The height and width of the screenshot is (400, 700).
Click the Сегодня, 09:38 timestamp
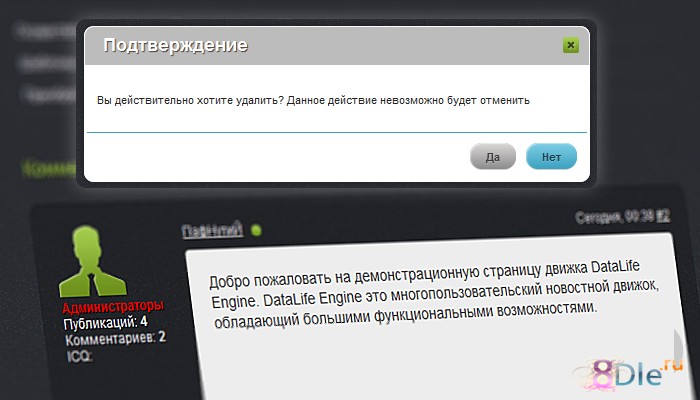[x=615, y=217]
